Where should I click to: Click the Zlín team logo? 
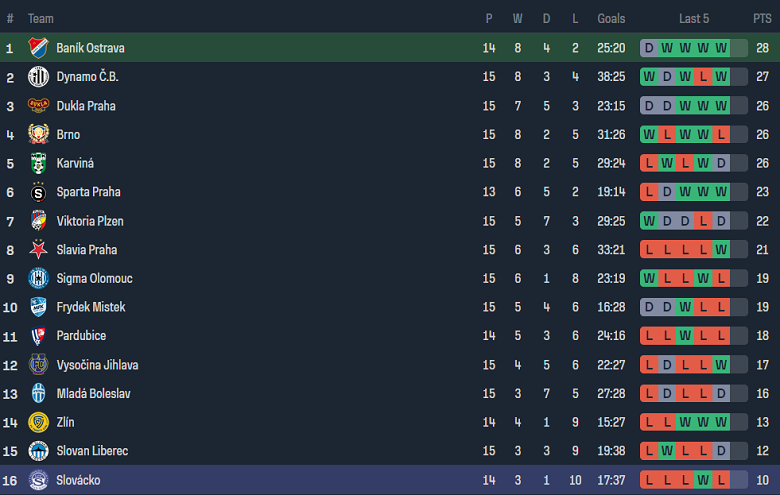(38, 423)
